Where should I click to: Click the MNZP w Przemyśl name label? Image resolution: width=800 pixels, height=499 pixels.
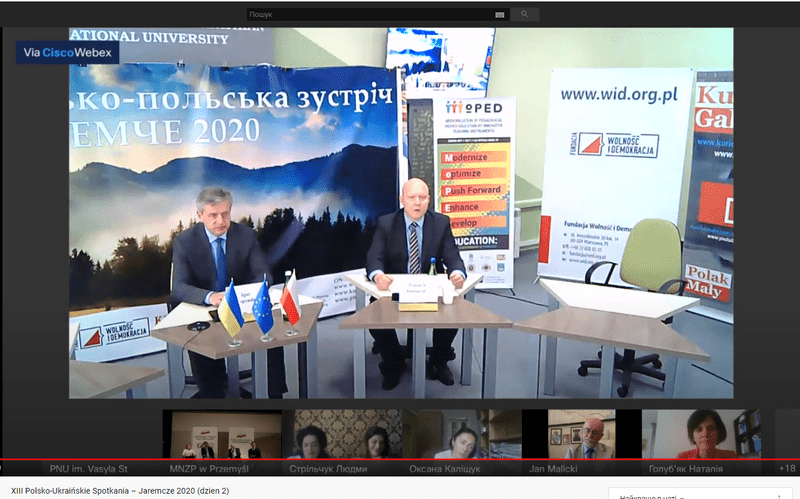click(212, 468)
